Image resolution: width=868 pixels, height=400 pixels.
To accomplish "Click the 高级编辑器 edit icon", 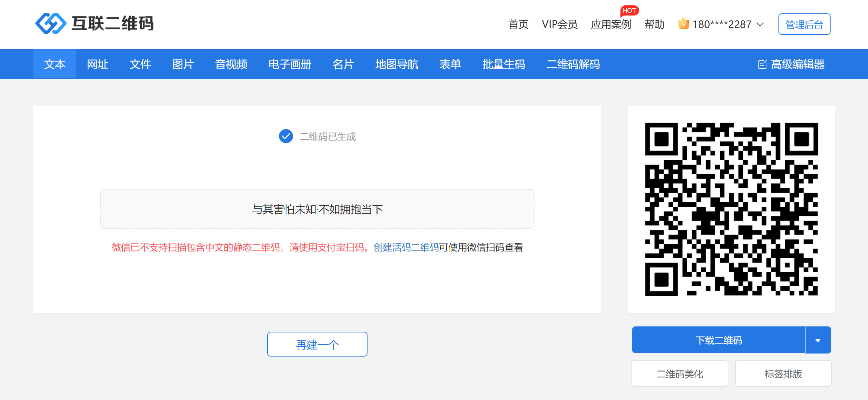I will pyautogui.click(x=762, y=64).
